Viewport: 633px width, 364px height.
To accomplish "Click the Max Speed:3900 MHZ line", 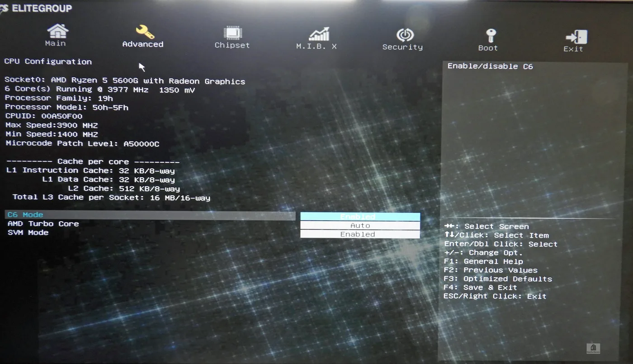I will click(x=52, y=125).
